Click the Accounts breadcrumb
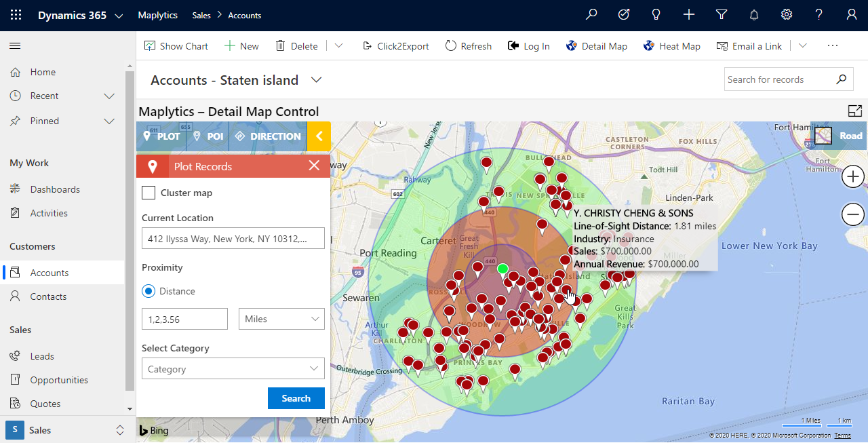Image resolution: width=868 pixels, height=443 pixels. [245, 15]
